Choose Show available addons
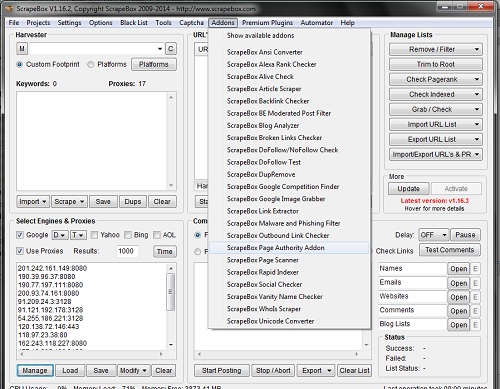 click(x=289, y=35)
